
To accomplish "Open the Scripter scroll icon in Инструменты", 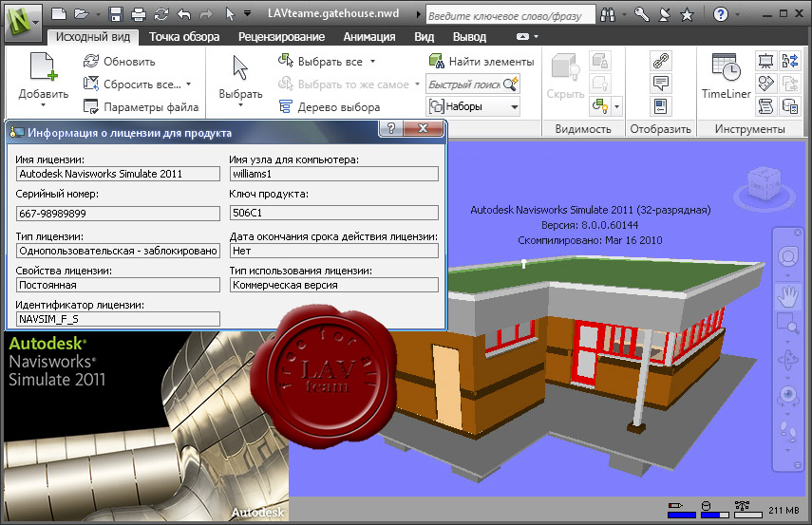I will (x=765, y=106).
